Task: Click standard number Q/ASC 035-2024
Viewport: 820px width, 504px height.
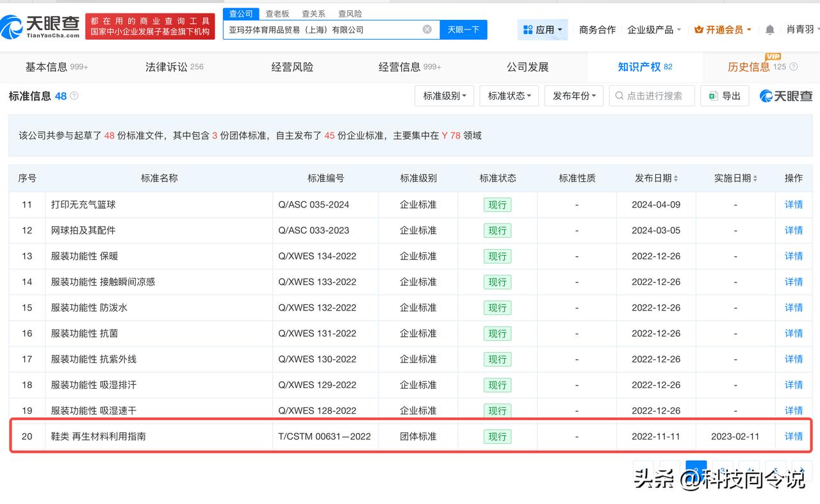Action: [x=314, y=205]
